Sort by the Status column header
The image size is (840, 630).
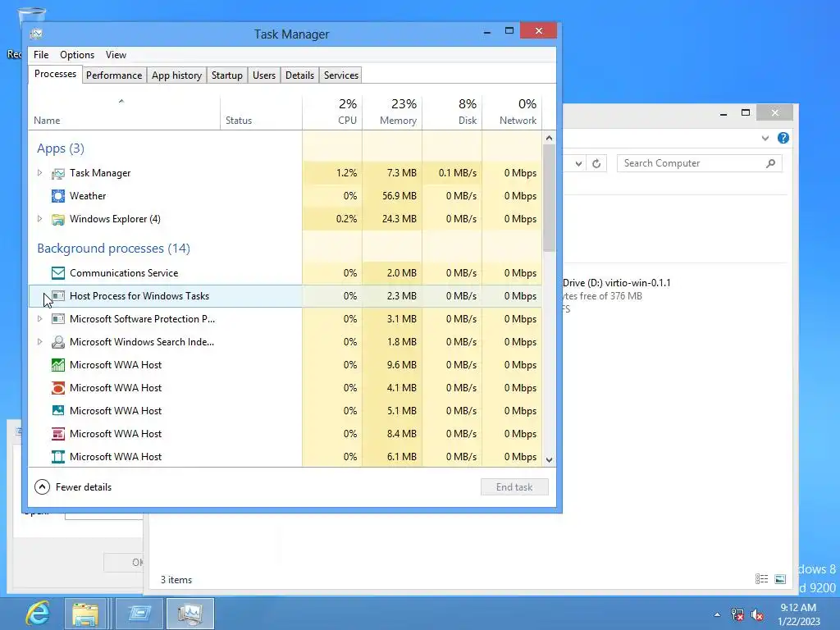click(x=261, y=112)
